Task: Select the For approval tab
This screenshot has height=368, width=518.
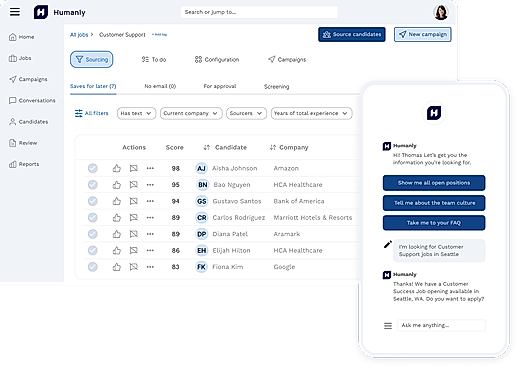Action: [x=220, y=86]
